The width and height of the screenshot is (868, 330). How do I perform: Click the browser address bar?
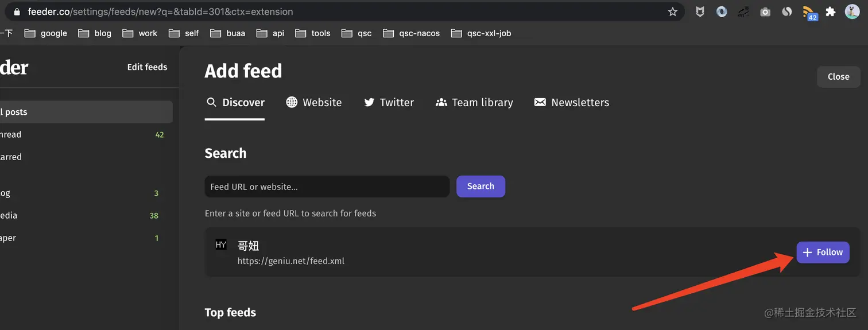(344, 12)
